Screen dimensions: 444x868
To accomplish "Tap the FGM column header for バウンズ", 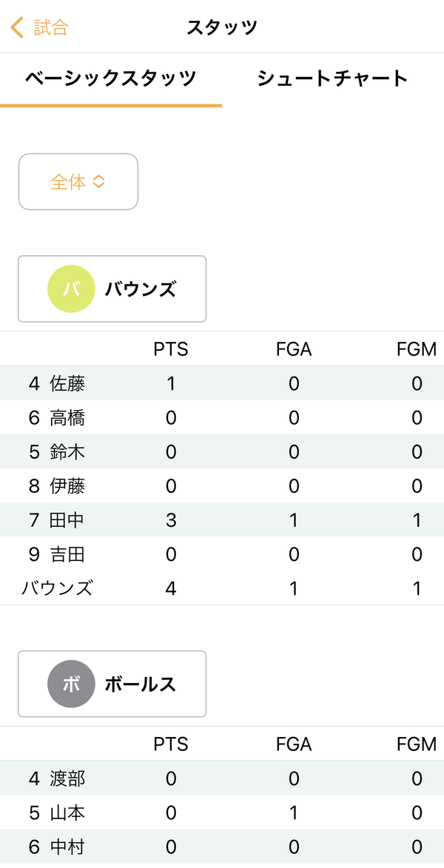I will [x=417, y=349].
